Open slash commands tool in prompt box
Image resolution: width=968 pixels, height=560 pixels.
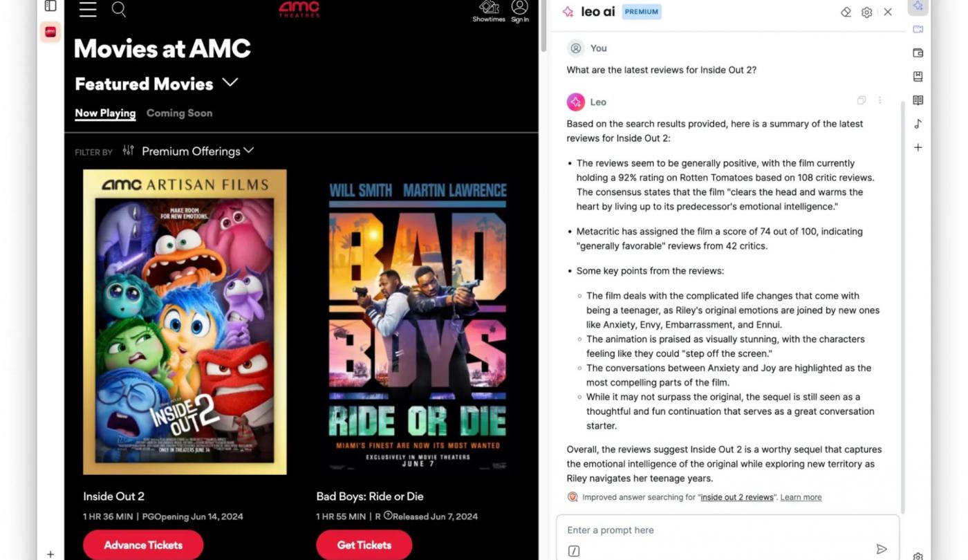pos(574,551)
